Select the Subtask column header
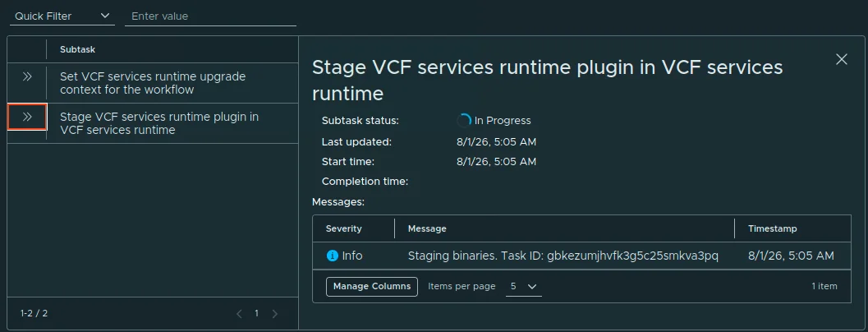868x332 pixels. click(77, 49)
